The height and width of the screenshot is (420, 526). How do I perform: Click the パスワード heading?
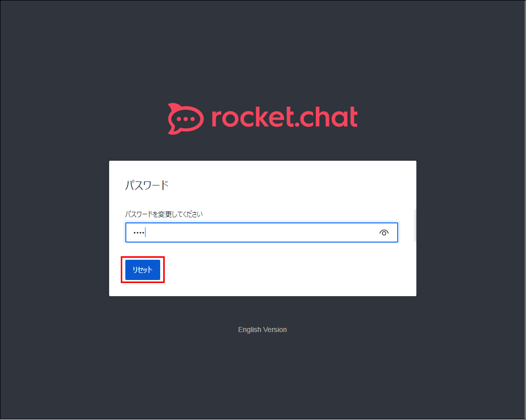147,185
